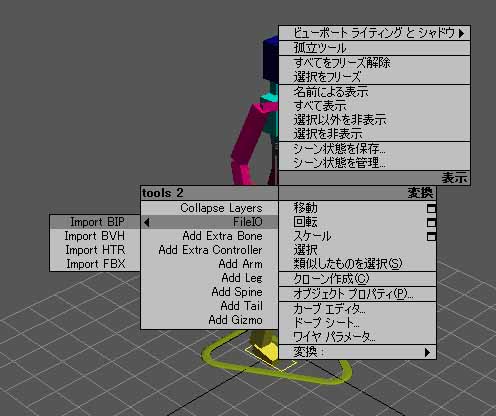Open シーン状態を保存... dialog
The image size is (496, 416).
374,149
